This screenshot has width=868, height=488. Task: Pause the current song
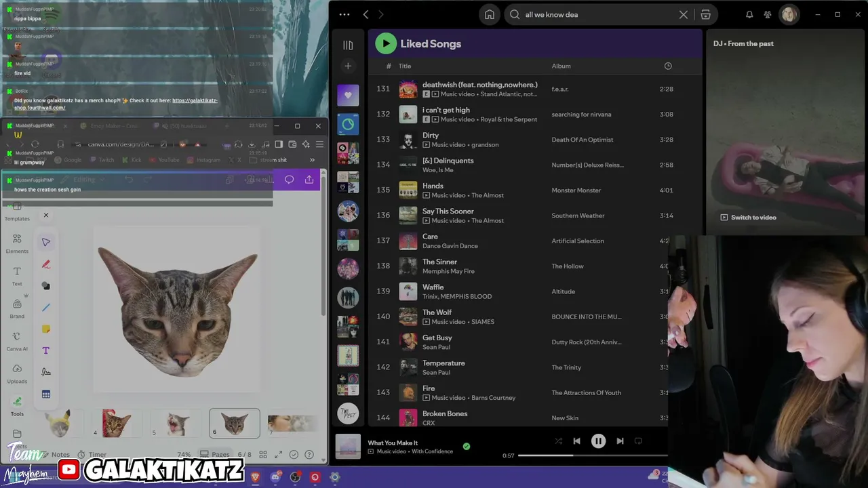(x=598, y=441)
